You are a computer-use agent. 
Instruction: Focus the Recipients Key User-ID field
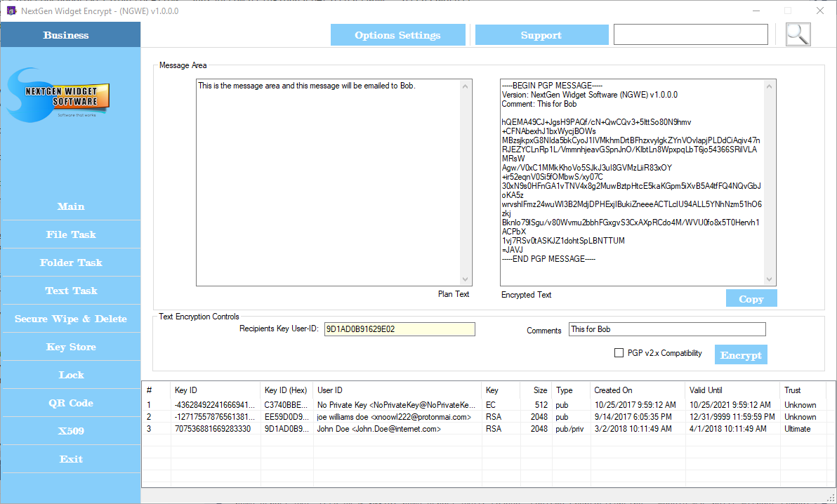(400, 329)
